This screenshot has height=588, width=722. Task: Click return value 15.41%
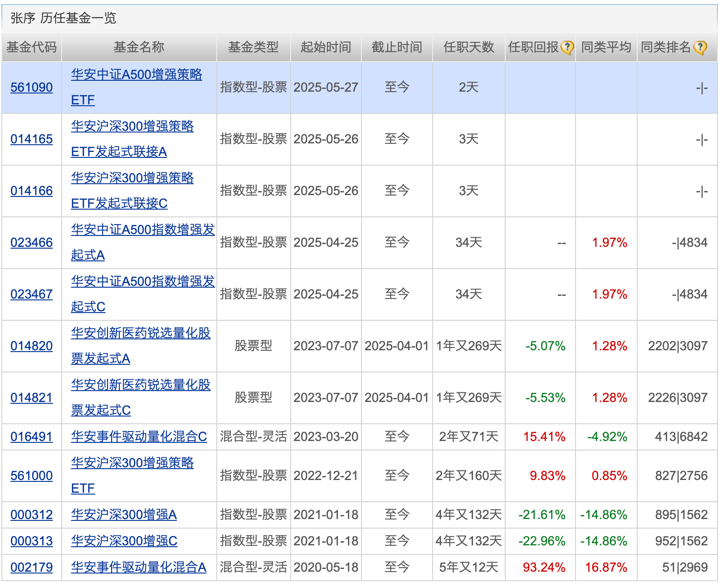point(544,437)
